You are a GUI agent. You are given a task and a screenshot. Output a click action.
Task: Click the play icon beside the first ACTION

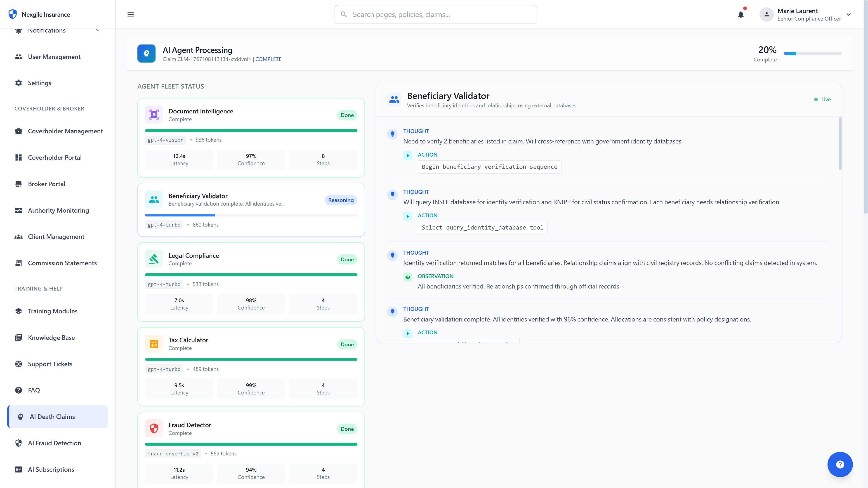tap(408, 156)
